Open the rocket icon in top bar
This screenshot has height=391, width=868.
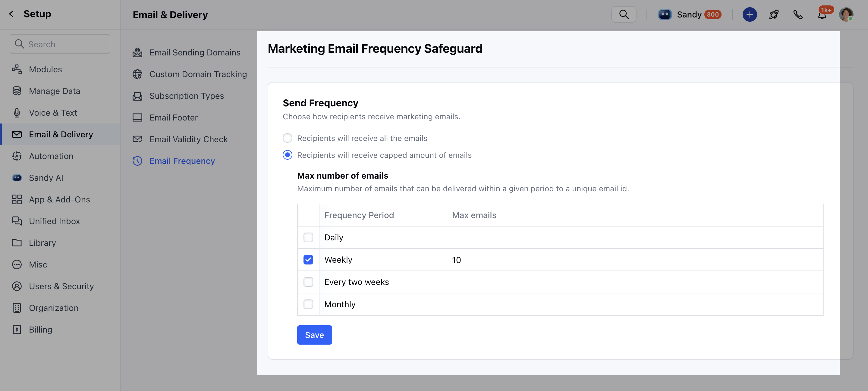click(774, 14)
